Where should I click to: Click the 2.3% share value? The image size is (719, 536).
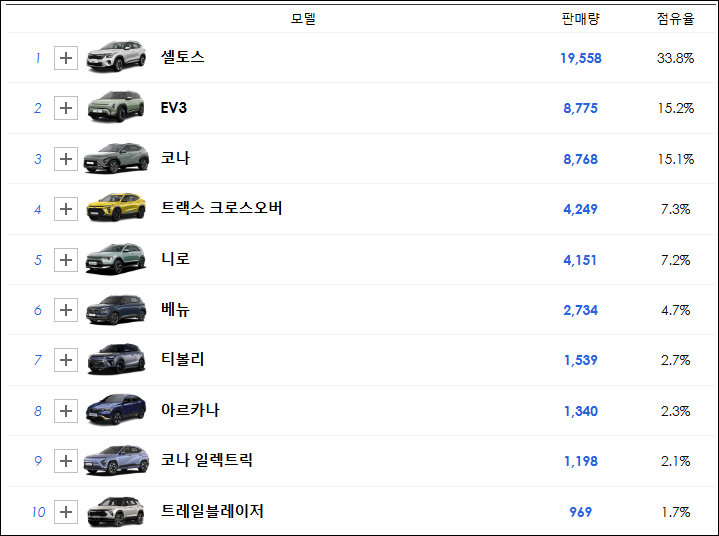tap(675, 411)
